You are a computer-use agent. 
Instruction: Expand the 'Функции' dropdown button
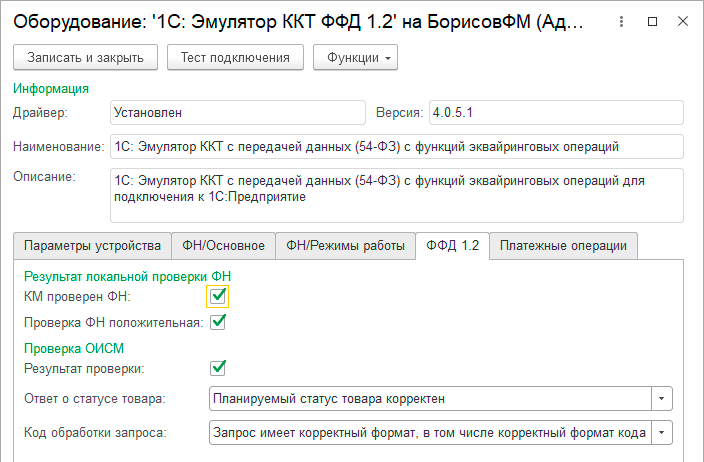(x=355, y=58)
